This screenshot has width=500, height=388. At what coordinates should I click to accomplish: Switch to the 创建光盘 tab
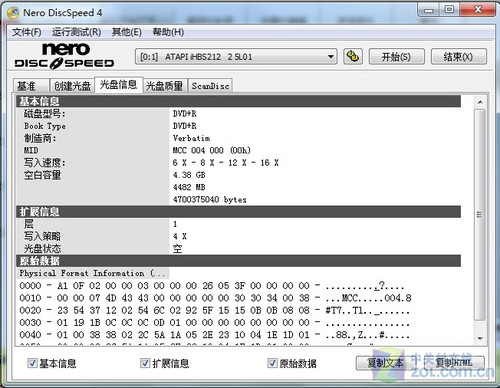(x=72, y=86)
